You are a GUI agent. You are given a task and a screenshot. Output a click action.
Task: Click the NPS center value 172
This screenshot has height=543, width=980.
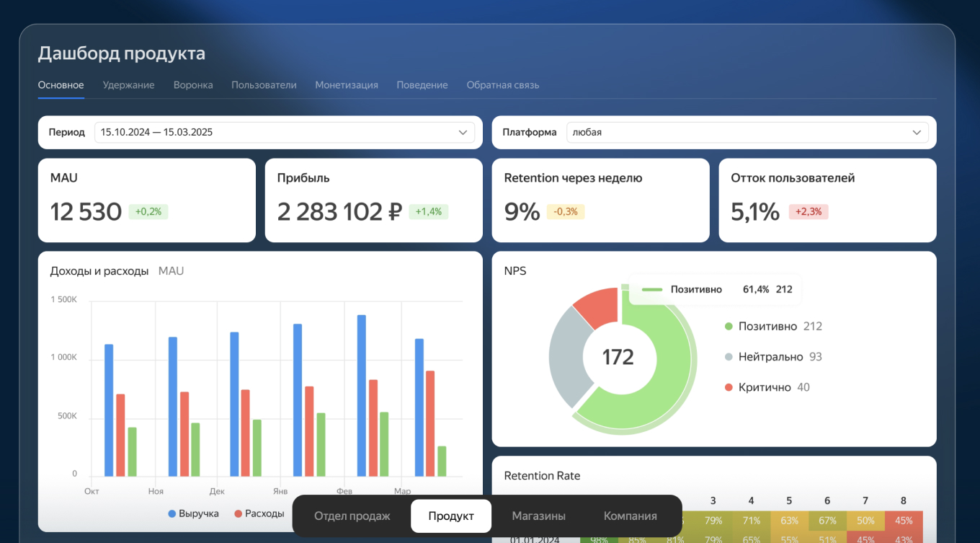coord(618,357)
